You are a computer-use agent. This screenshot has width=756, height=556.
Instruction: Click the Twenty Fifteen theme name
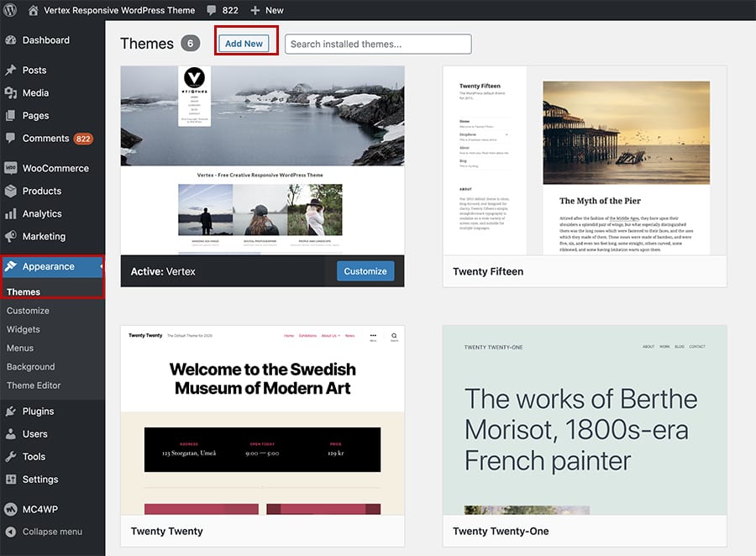click(x=488, y=271)
